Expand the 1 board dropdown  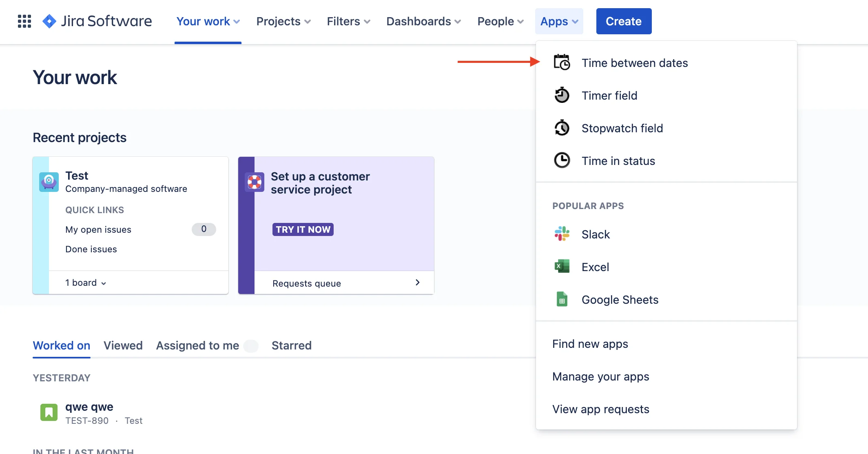click(x=86, y=283)
